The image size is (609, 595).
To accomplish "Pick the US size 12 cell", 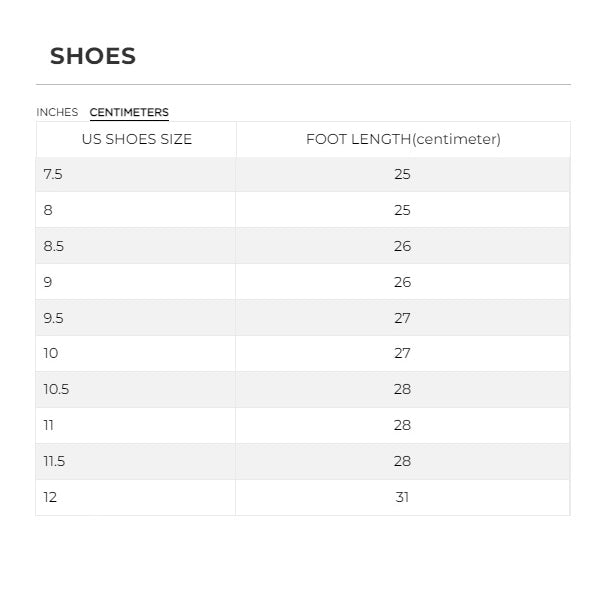I will pyautogui.click(x=50, y=497).
